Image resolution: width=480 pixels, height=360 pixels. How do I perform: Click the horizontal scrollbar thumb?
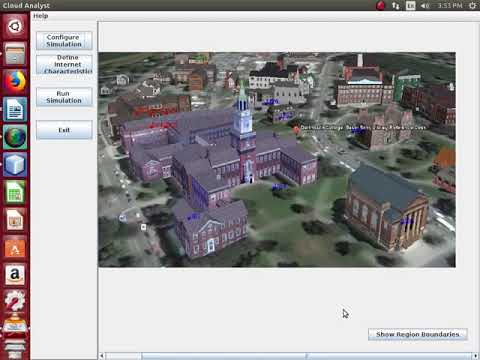307,356
